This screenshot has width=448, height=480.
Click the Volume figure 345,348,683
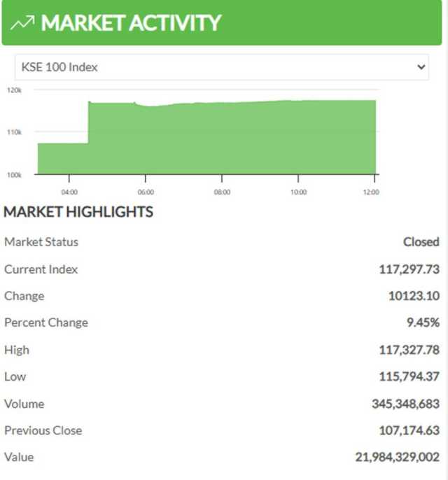[x=405, y=404]
